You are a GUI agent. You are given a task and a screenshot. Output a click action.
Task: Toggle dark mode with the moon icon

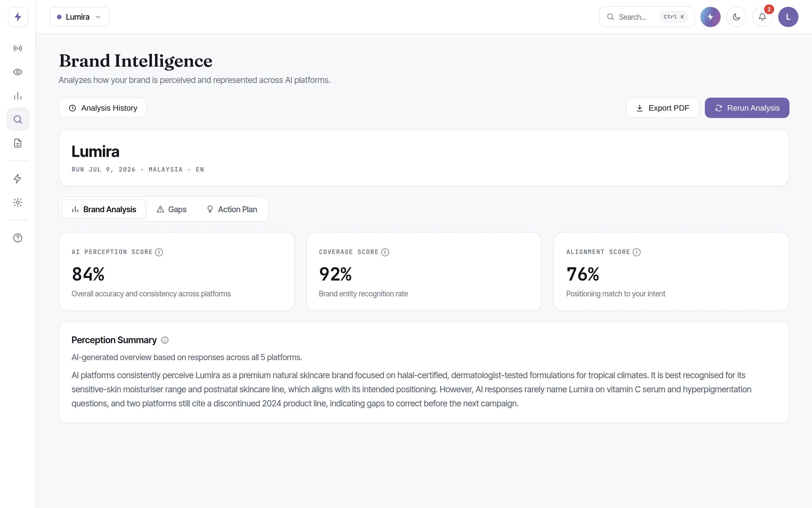[736, 17]
